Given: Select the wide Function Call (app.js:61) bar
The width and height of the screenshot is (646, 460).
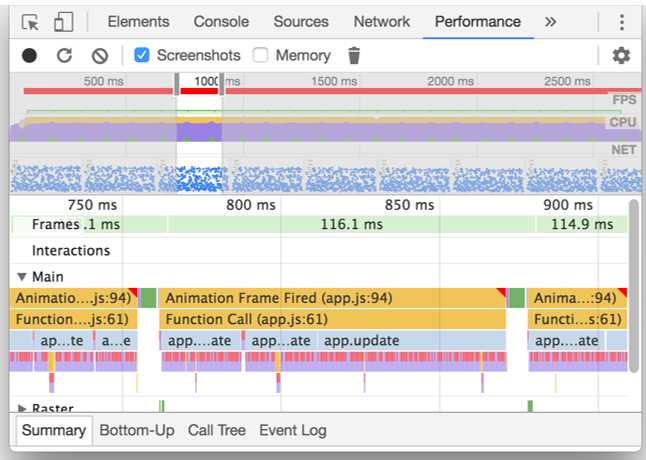Looking at the screenshot, I should [333, 319].
